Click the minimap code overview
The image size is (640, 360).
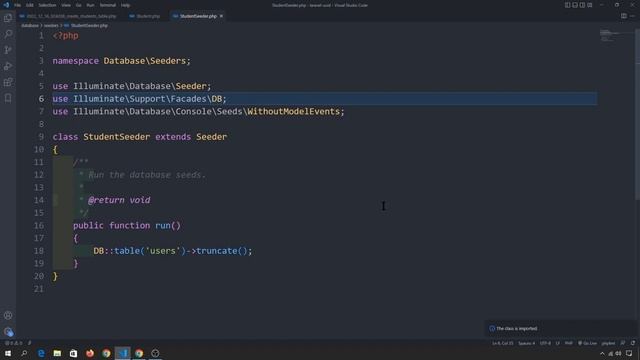[612, 36]
